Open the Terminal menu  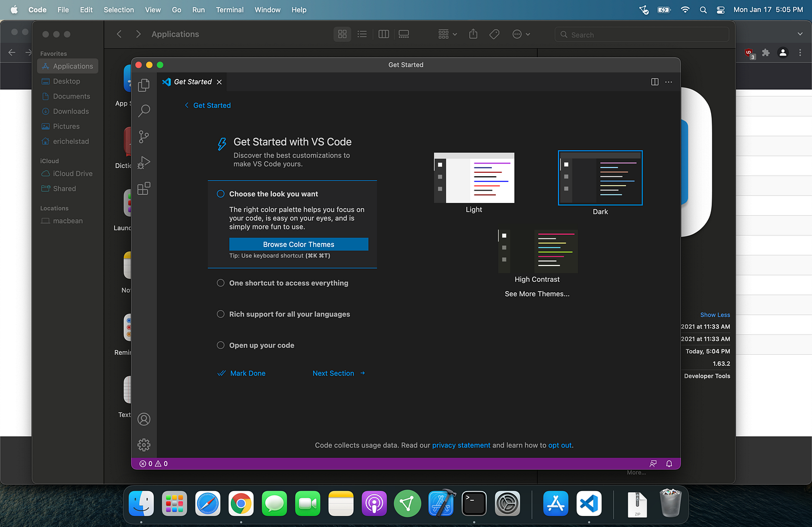[230, 10]
